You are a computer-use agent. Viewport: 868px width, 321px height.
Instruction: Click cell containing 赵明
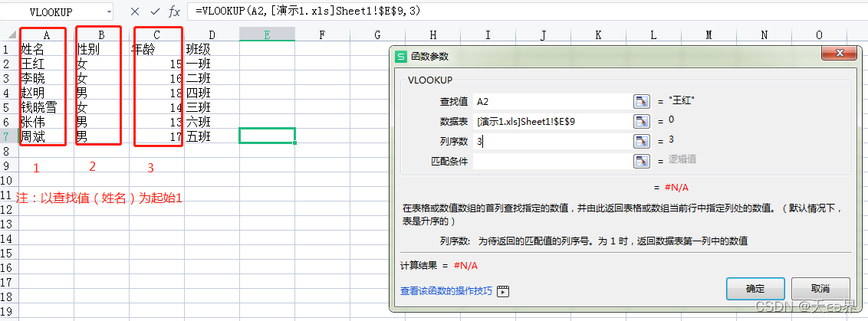(47, 93)
